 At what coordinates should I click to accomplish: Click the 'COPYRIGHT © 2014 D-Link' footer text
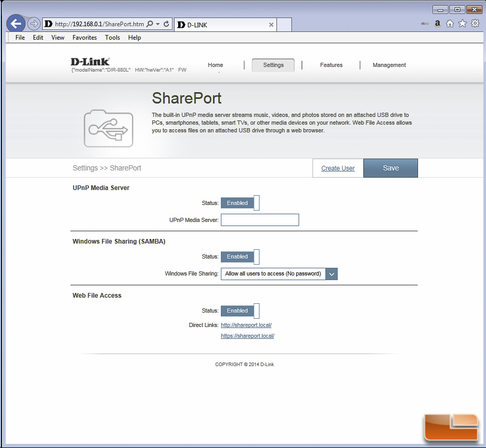pyautogui.click(x=245, y=365)
